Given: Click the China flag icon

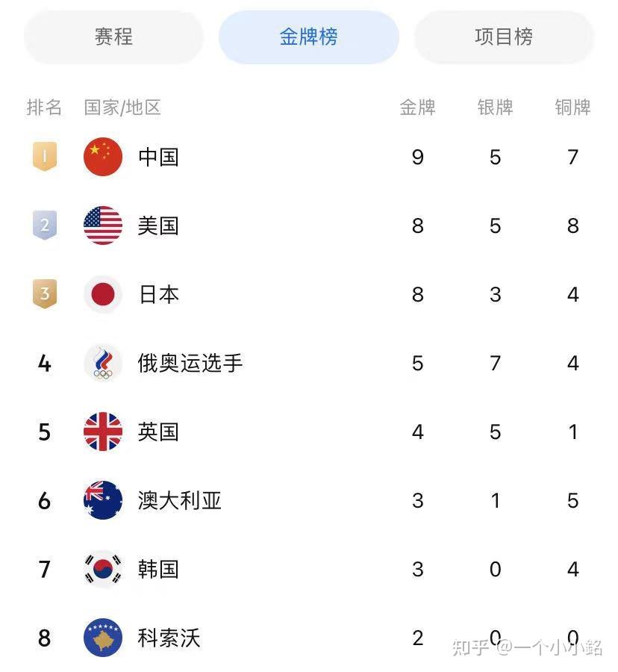Looking at the screenshot, I should tap(103, 157).
